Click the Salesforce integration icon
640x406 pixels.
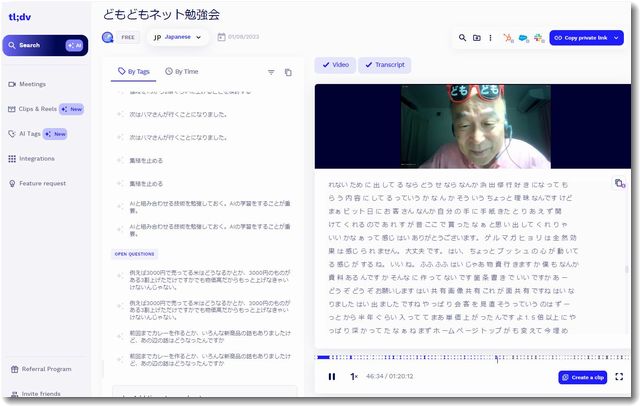tap(522, 38)
